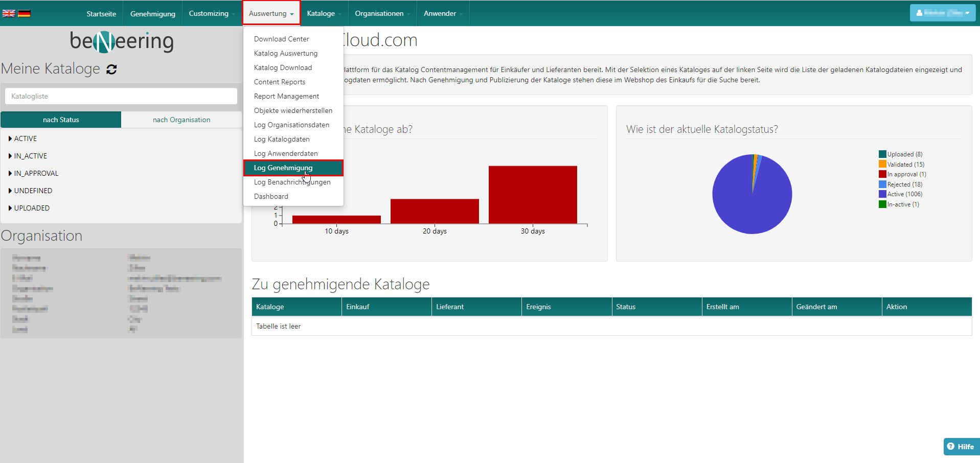Screen dimensions: 980x463
Task: Click the Uploaded legend color square
Action: coord(882,154)
